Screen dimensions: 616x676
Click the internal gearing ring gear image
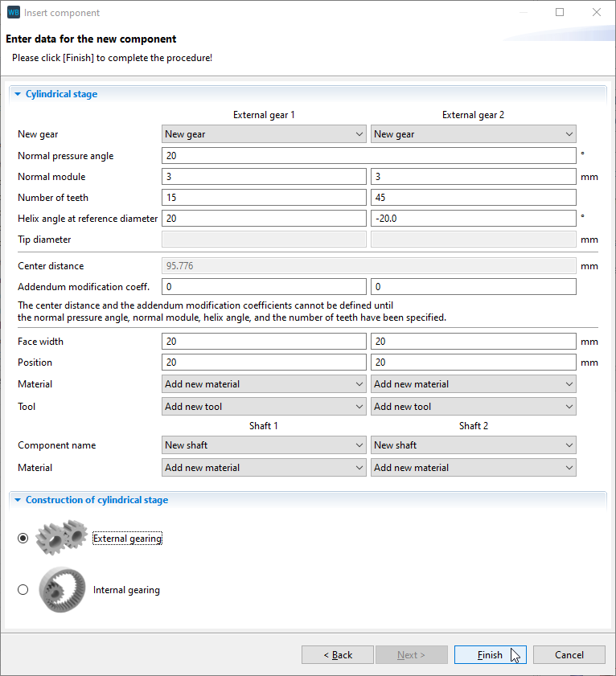(61, 590)
